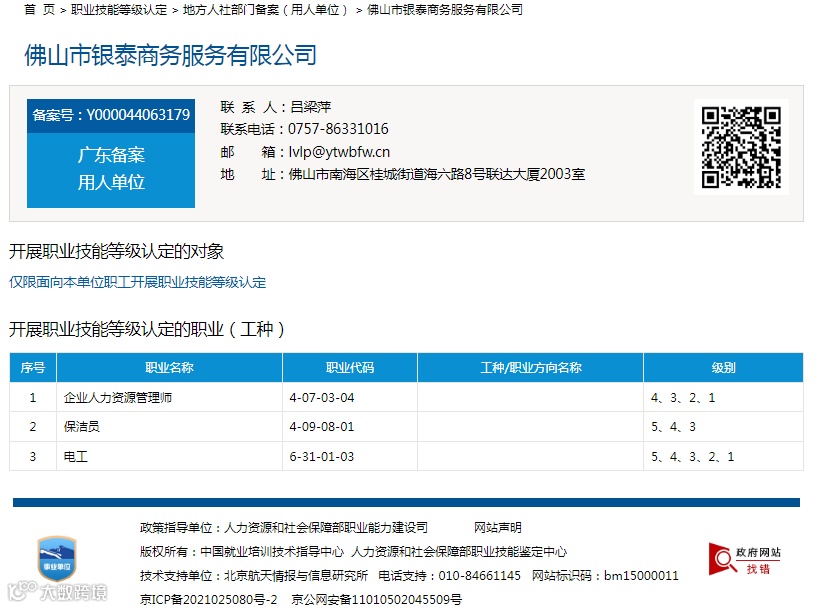This screenshot has height=608, width=819.
Task: Click occupation code 6-31-01-03
Action: (322, 457)
